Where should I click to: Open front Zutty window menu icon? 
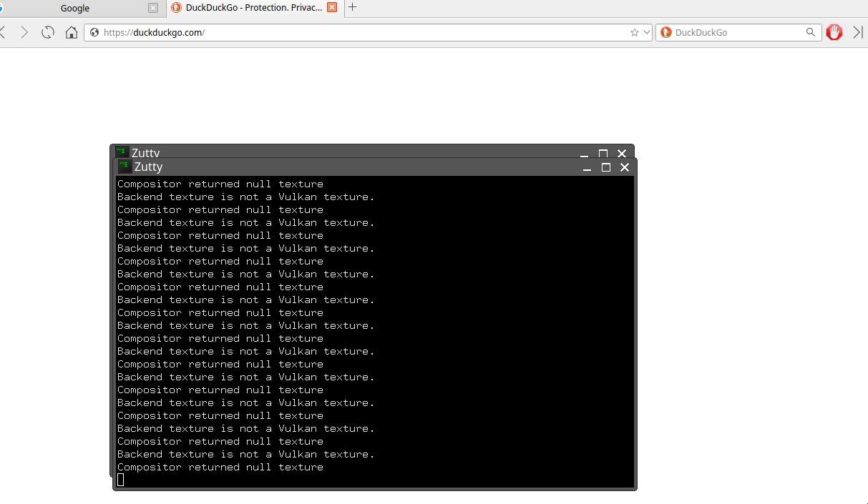125,167
